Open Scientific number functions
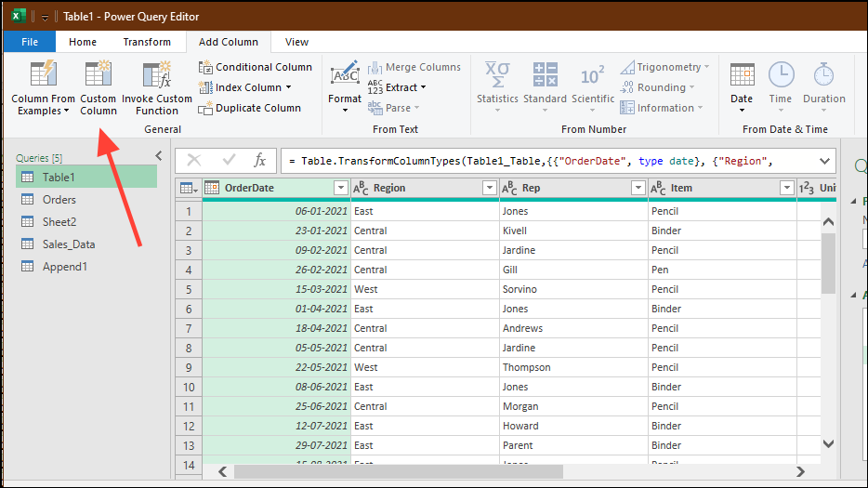The image size is (868, 488). [x=593, y=86]
